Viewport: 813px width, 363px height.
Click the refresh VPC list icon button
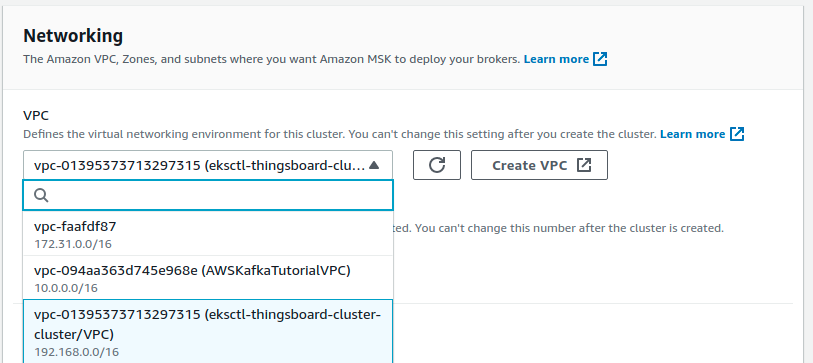[x=437, y=165]
